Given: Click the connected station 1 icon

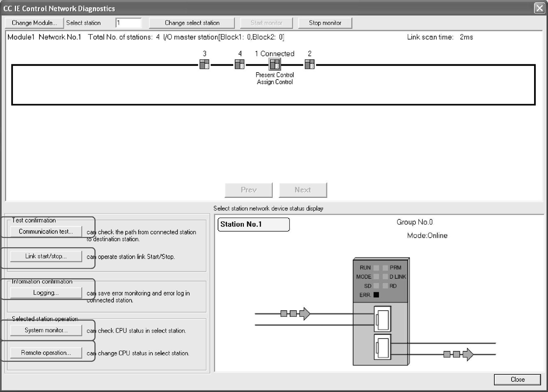Looking at the screenshot, I should [275, 64].
